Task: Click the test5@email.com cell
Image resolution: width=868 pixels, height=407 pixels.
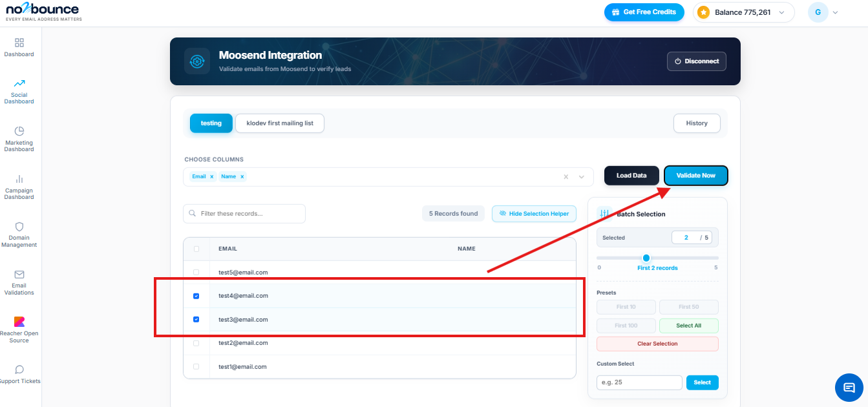Action: pyautogui.click(x=243, y=273)
